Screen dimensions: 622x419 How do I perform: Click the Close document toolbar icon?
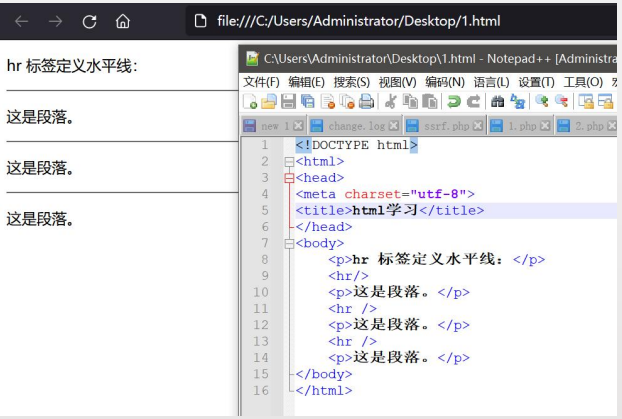pyautogui.click(x=328, y=101)
